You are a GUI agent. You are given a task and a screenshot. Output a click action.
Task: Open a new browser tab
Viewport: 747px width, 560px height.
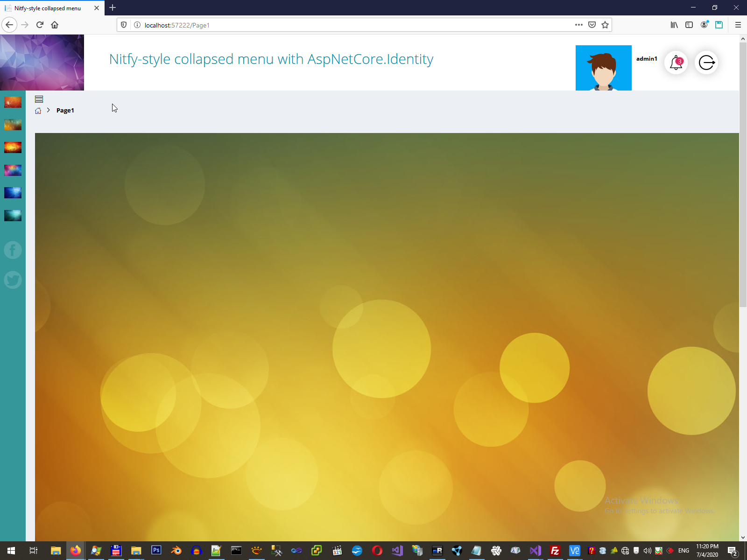tap(113, 8)
